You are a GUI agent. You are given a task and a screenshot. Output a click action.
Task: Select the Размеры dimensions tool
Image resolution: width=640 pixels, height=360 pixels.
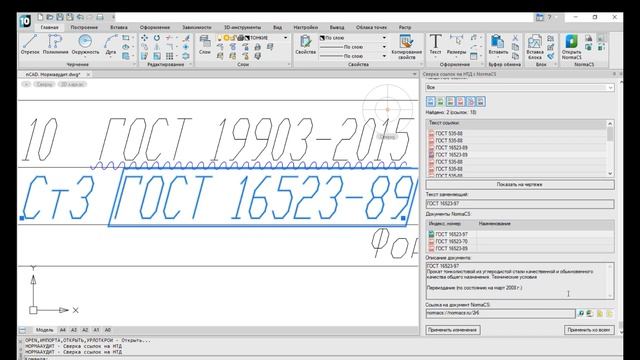(456, 44)
